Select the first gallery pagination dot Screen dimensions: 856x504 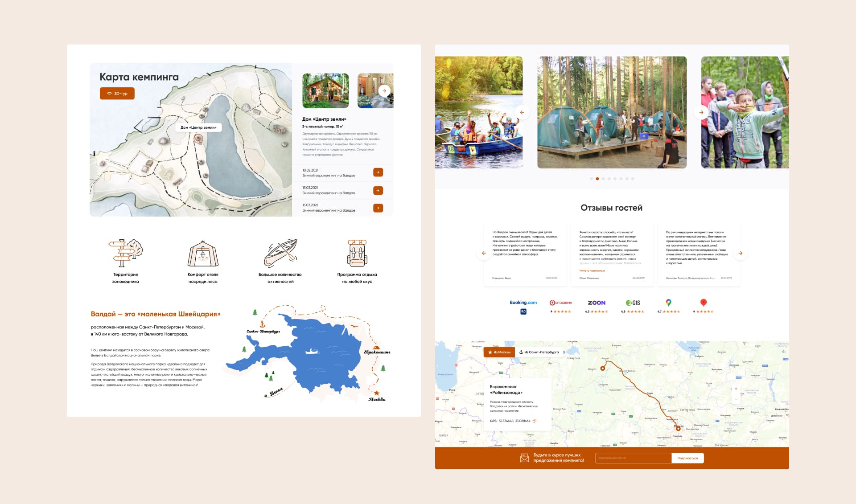click(x=592, y=179)
